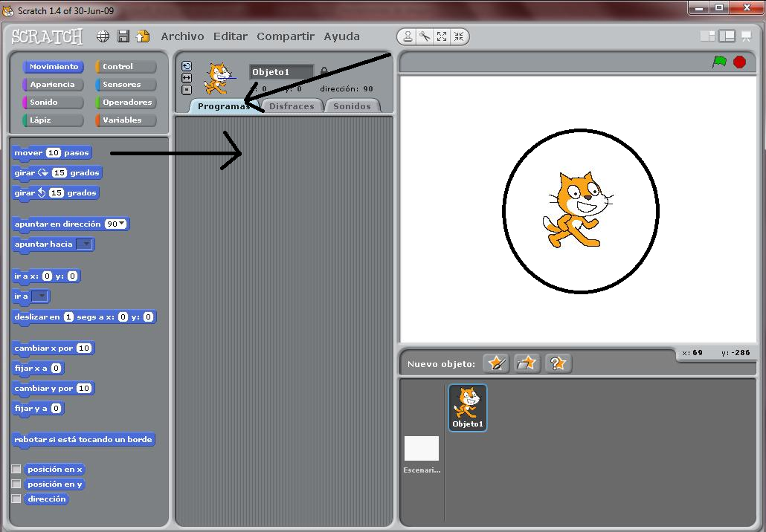Open the Ayuda menu
This screenshot has width=766, height=532.
pos(341,36)
